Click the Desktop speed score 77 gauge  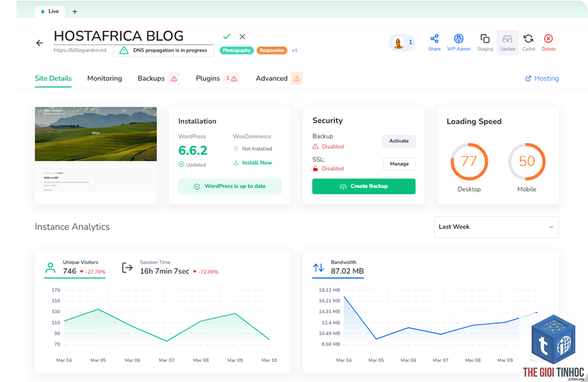(469, 162)
